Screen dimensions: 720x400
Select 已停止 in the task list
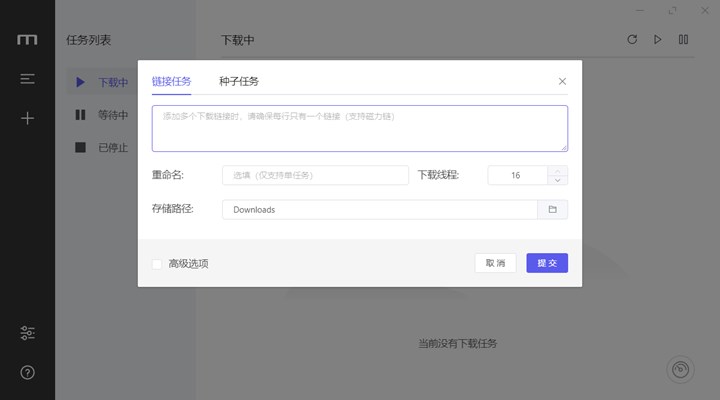102,147
